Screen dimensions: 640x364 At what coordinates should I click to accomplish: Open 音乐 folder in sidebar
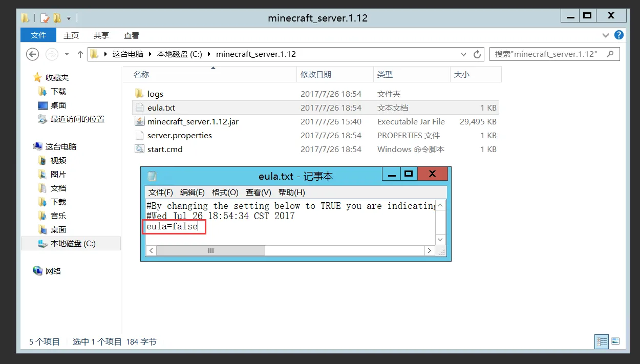tap(58, 216)
